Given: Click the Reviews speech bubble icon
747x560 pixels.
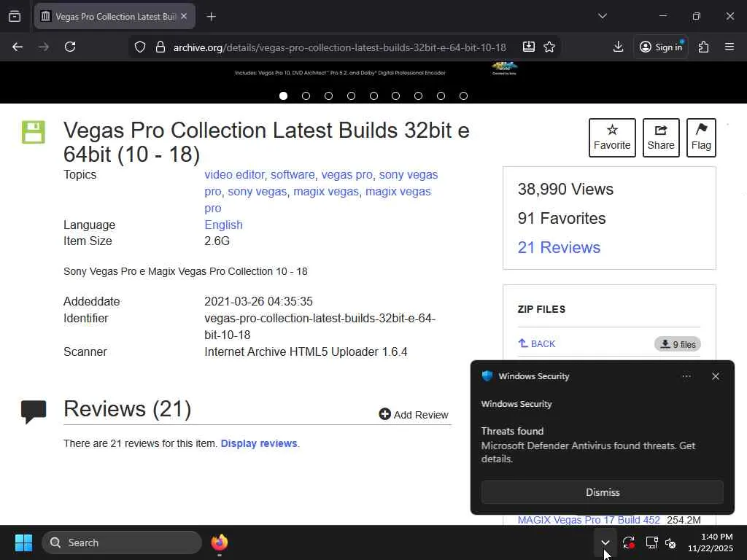Looking at the screenshot, I should pos(34,412).
